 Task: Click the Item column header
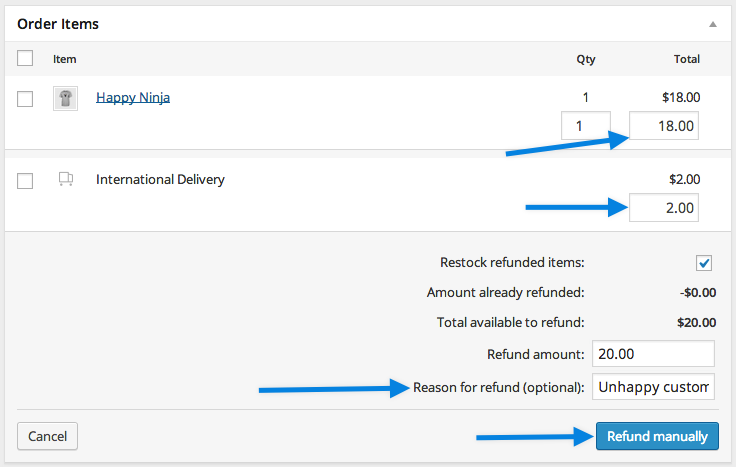(x=64, y=59)
